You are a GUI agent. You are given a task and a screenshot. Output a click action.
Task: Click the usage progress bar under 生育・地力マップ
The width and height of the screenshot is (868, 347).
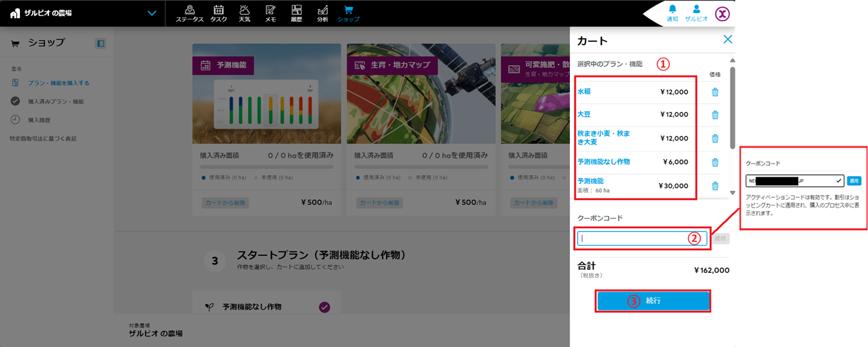point(421,166)
